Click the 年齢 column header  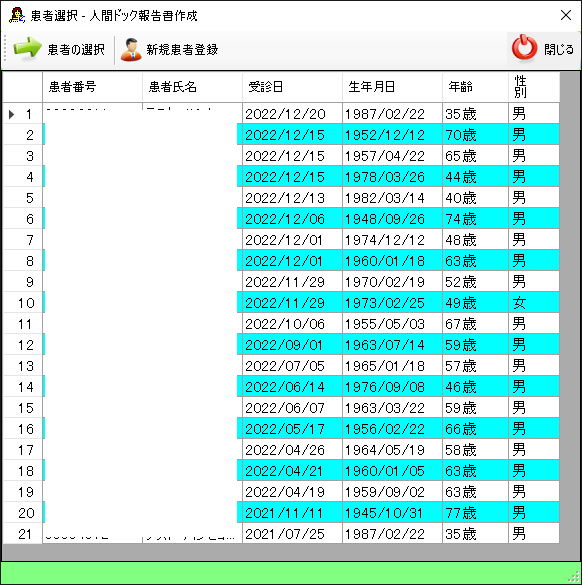tap(476, 87)
